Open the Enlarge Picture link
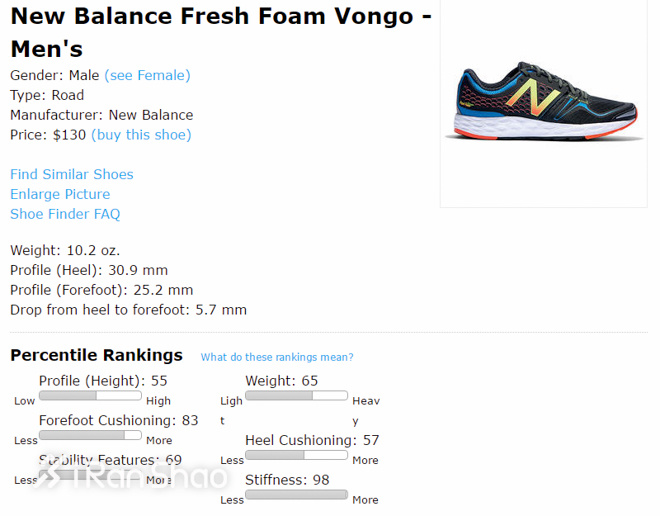Screen dimensions: 660x516 coord(60,194)
